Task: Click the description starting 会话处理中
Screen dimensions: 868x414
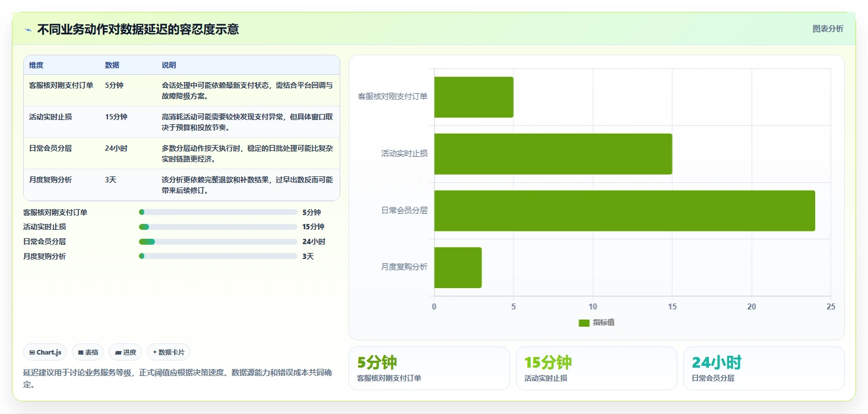Action: click(248, 91)
